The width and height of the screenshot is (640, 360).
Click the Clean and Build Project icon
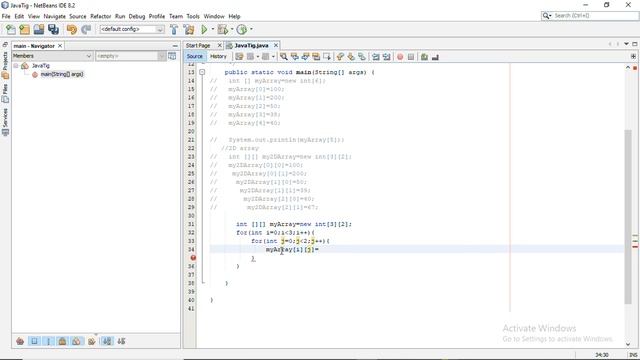(189, 29)
